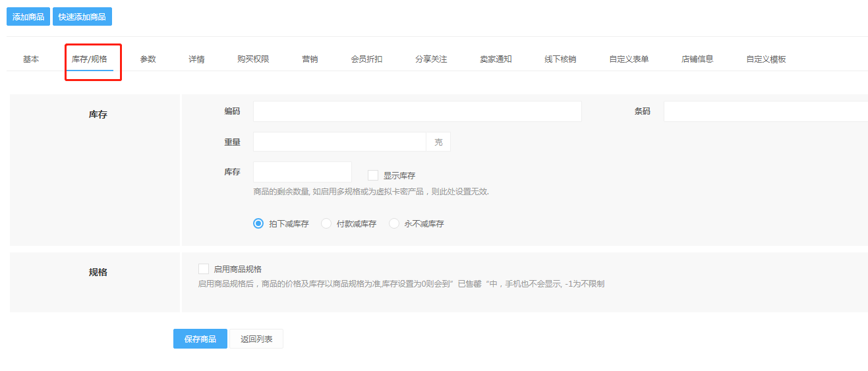Screen dimensions: 868x371
Task: Select the 付款减库存 radio option
Action: pyautogui.click(x=326, y=223)
